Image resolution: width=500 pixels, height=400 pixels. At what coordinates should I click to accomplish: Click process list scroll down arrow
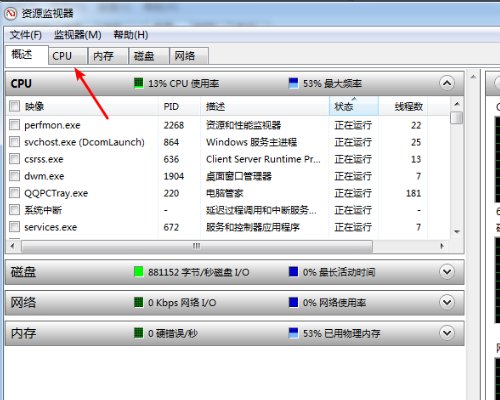pyautogui.click(x=457, y=232)
